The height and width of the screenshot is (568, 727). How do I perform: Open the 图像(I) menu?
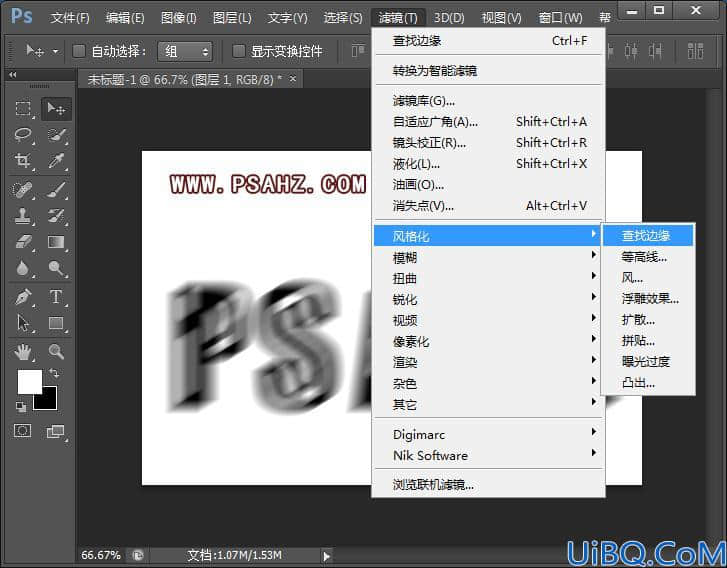tap(179, 18)
